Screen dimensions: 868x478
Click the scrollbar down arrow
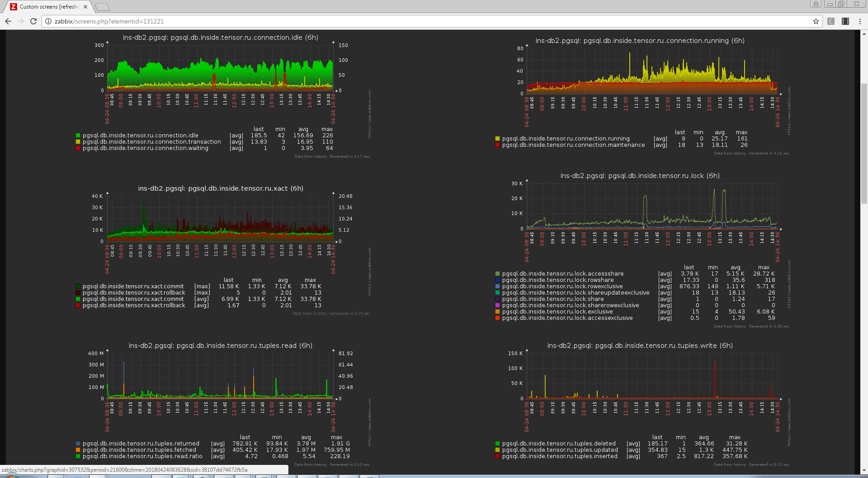pyautogui.click(x=864, y=471)
